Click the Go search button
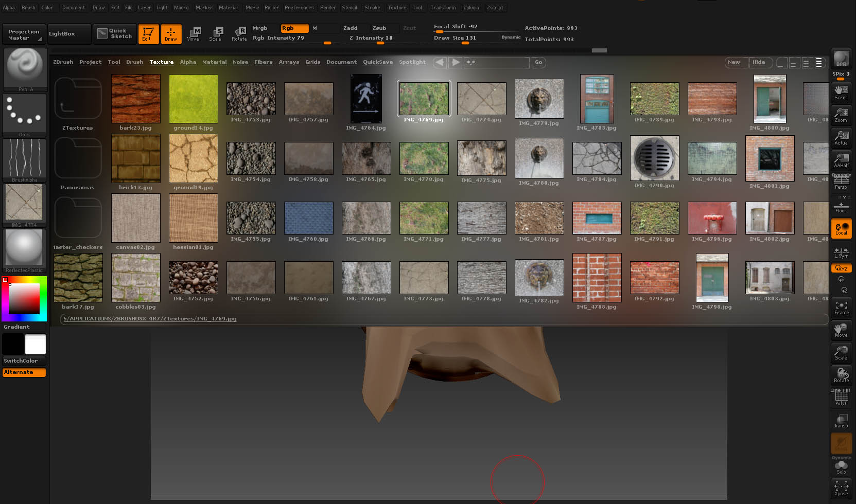The image size is (856, 504). [x=538, y=62]
